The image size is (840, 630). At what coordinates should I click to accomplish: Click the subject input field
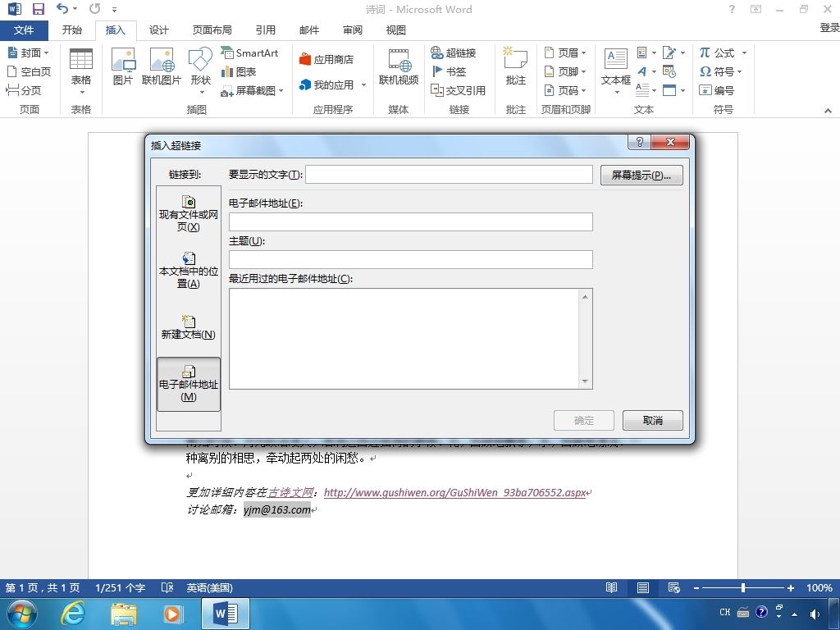411,259
